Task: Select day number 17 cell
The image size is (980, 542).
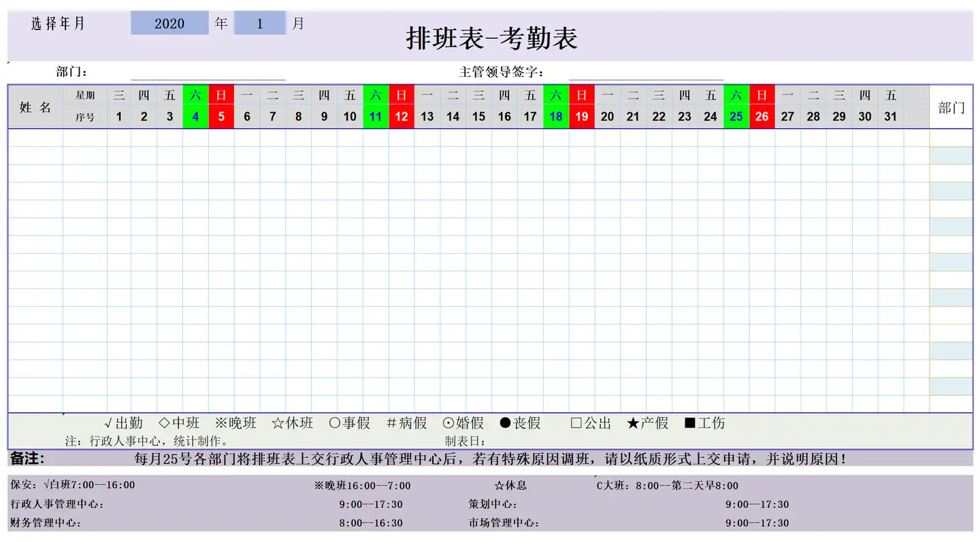Action: (530, 117)
